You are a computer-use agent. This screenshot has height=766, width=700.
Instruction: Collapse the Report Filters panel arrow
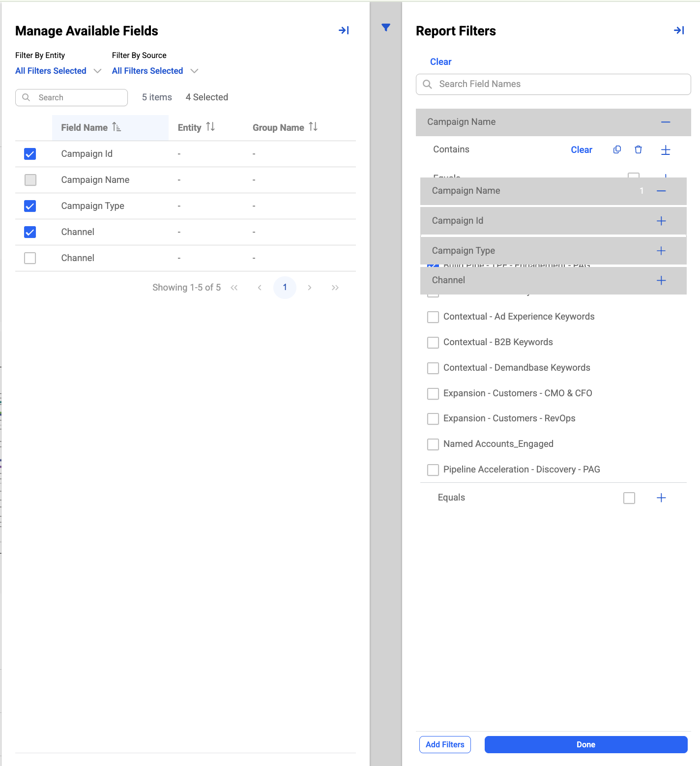[679, 30]
